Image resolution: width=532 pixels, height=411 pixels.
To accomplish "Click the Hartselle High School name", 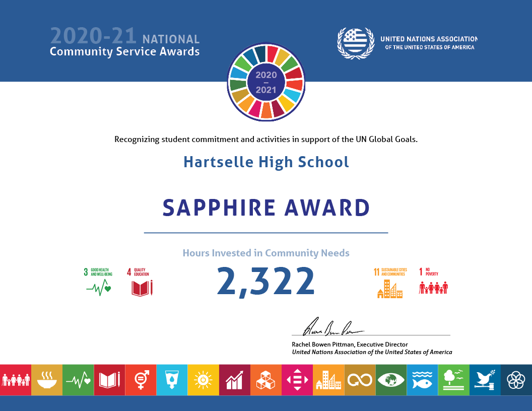I will pos(266,162).
